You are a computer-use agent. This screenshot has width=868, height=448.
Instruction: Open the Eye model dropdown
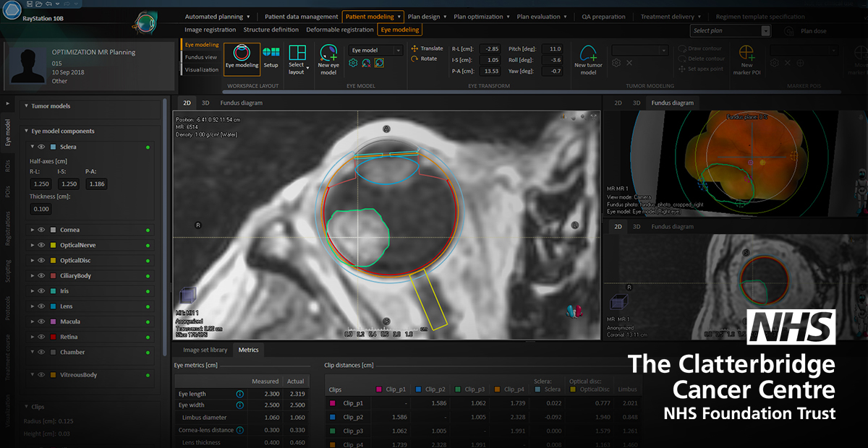pos(375,51)
